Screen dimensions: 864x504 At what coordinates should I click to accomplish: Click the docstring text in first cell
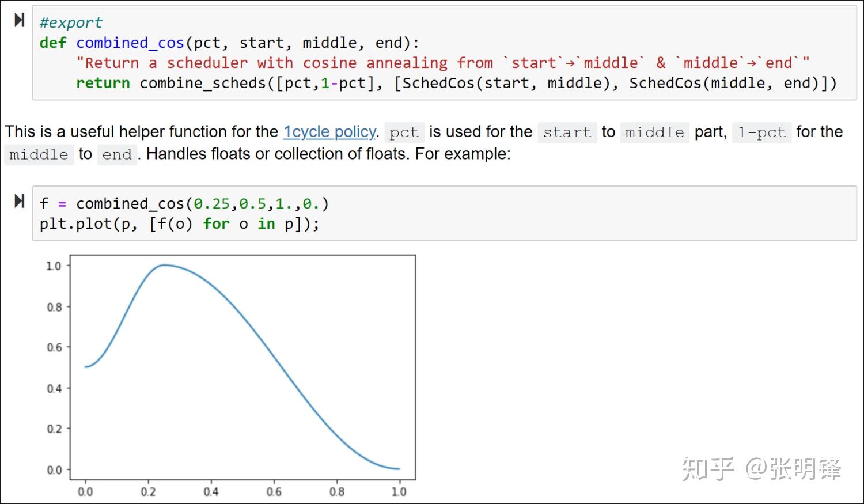[443, 63]
